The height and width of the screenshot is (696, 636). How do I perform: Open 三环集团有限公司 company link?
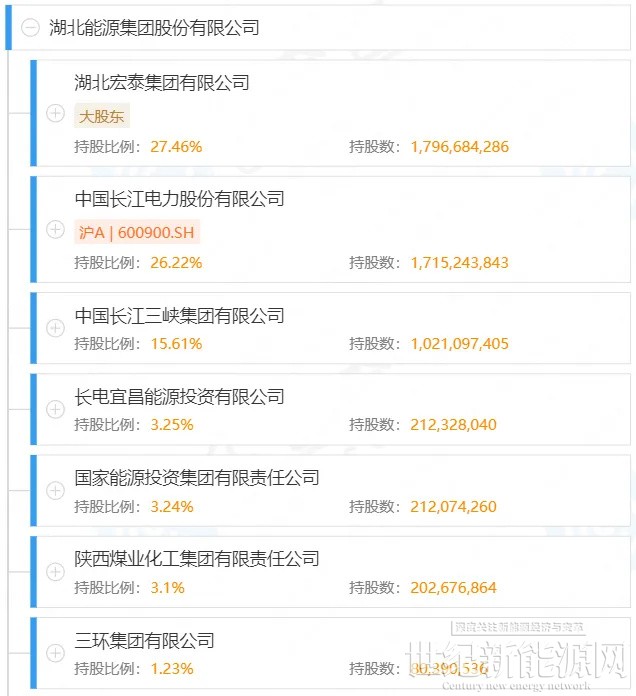coord(144,641)
